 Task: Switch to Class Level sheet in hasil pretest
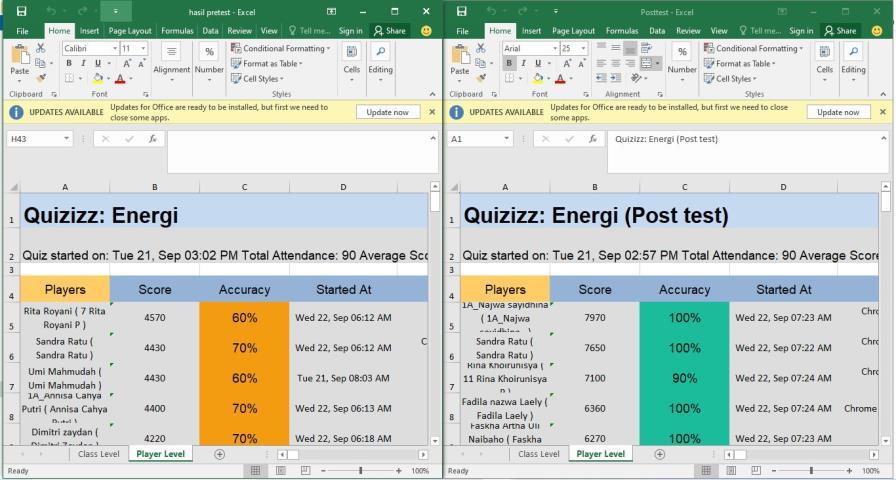click(x=99, y=454)
